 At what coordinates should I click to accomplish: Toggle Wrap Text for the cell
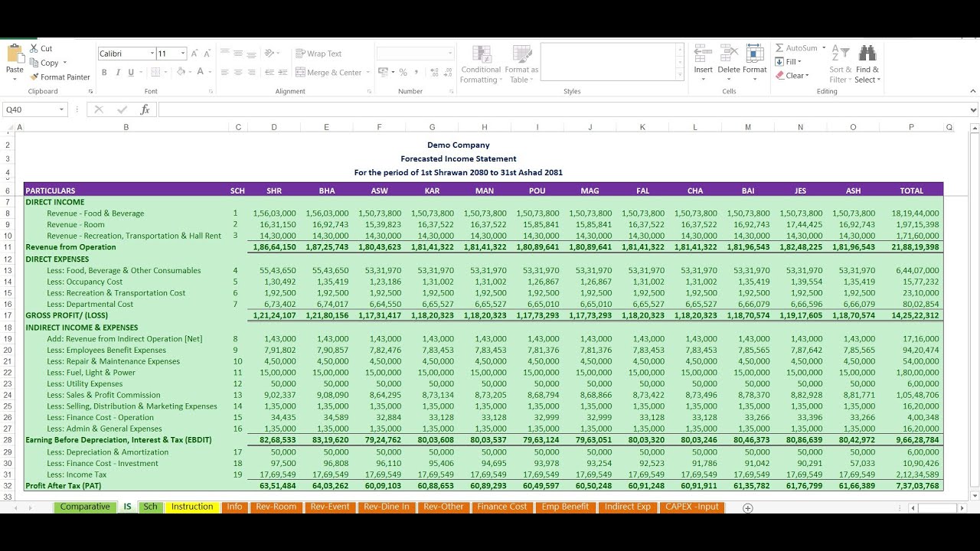[x=318, y=54]
